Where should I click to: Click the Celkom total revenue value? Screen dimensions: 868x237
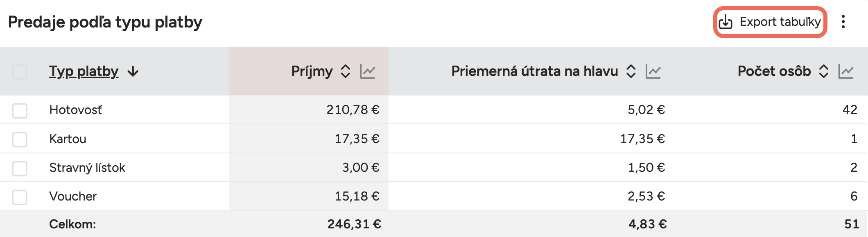tap(354, 224)
